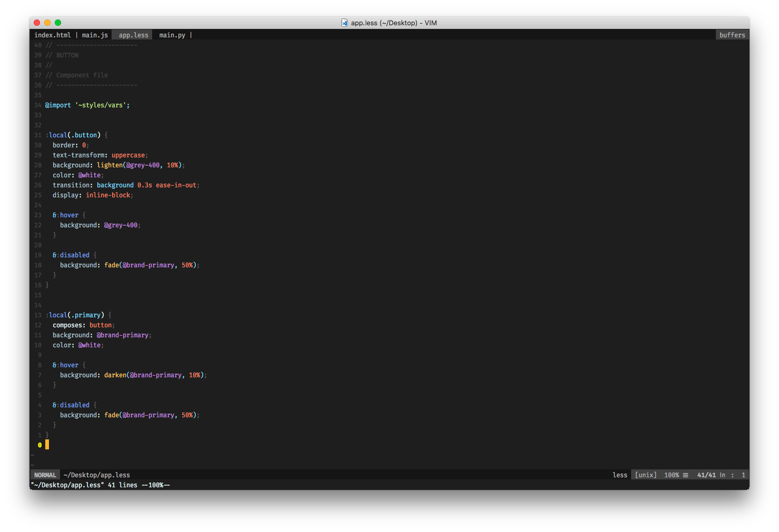Click the 100% position indicator

(x=672, y=475)
